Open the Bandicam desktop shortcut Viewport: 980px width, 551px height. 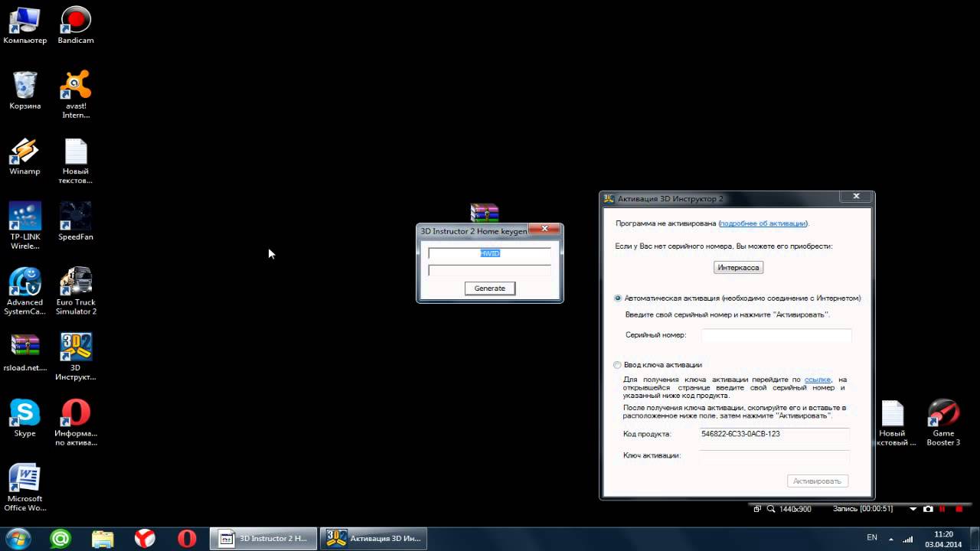click(x=76, y=24)
